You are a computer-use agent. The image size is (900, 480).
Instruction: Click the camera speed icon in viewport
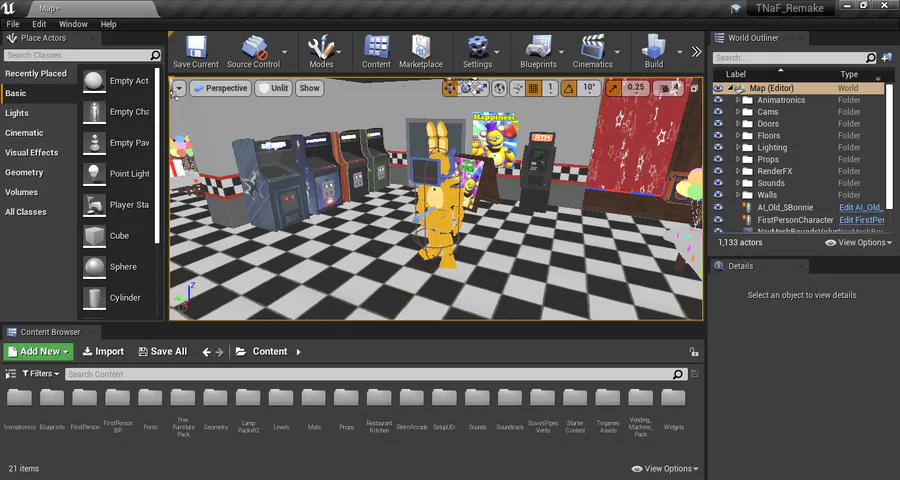pyautogui.click(x=664, y=88)
